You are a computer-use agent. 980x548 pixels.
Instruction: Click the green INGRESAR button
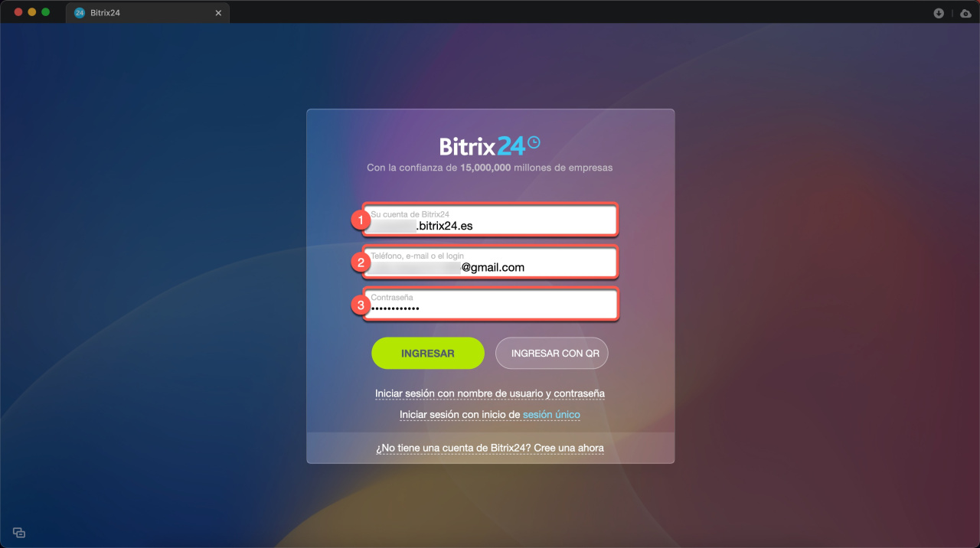[x=428, y=354]
